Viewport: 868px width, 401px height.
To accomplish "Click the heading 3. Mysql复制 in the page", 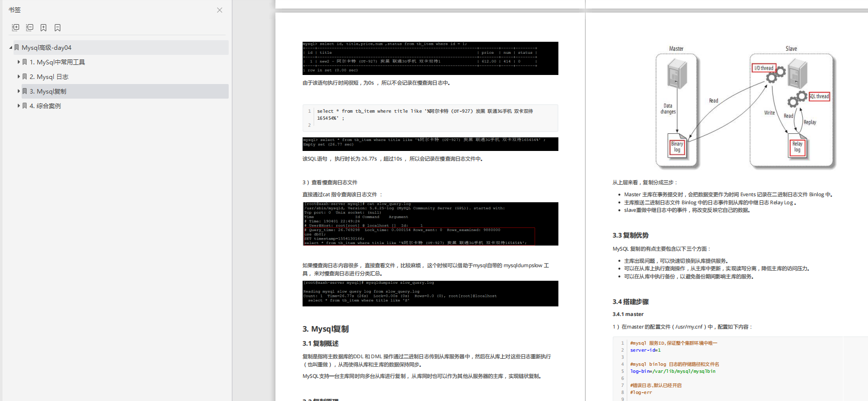I will pos(325,329).
